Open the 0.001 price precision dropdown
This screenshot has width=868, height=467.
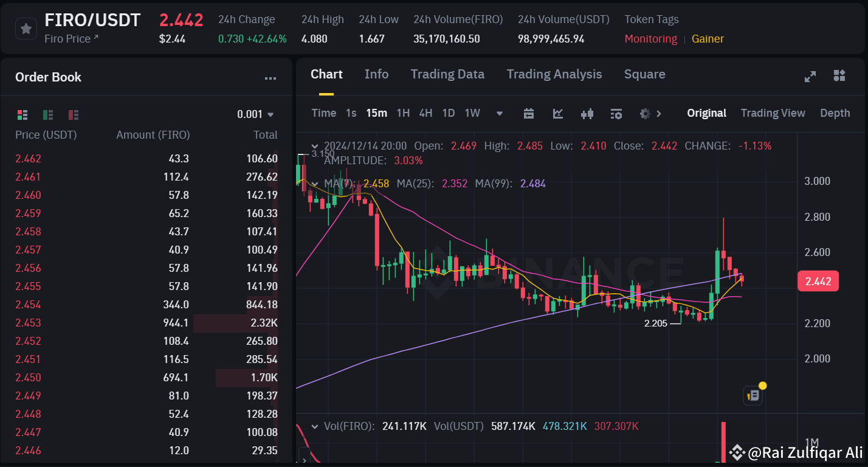[255, 114]
